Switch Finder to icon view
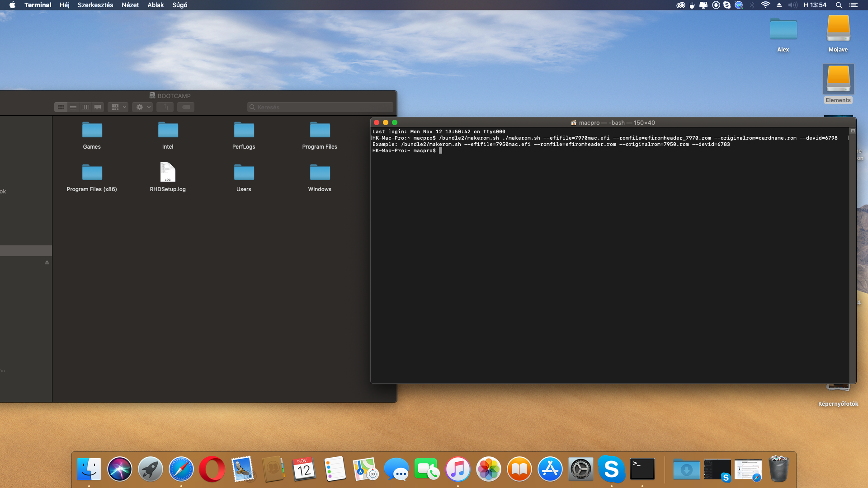868x488 pixels. [61, 107]
